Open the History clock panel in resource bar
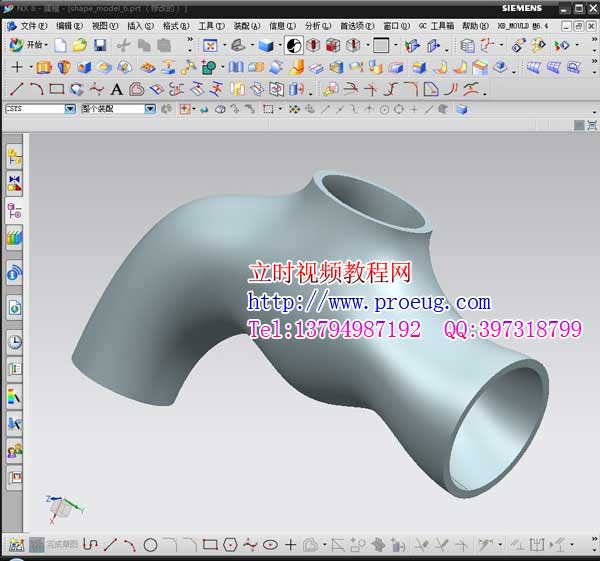 point(15,342)
